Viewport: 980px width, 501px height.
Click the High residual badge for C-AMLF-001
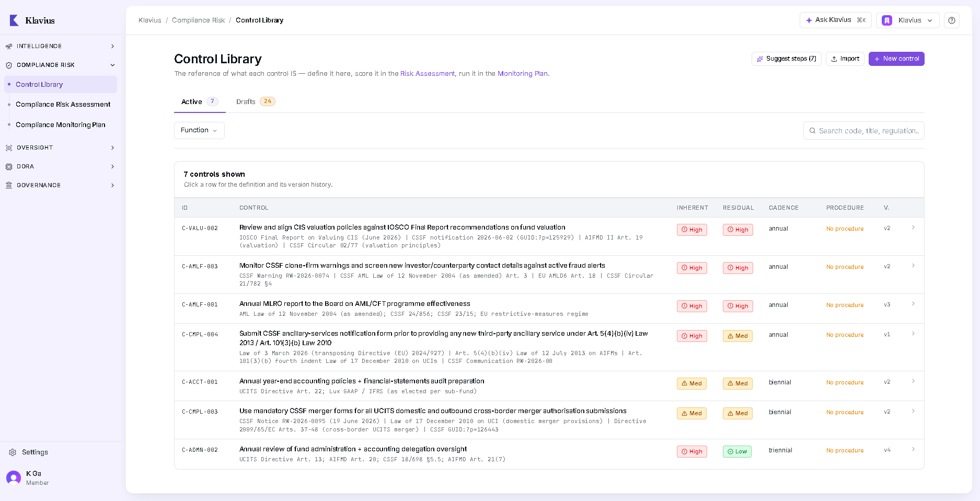(x=738, y=306)
